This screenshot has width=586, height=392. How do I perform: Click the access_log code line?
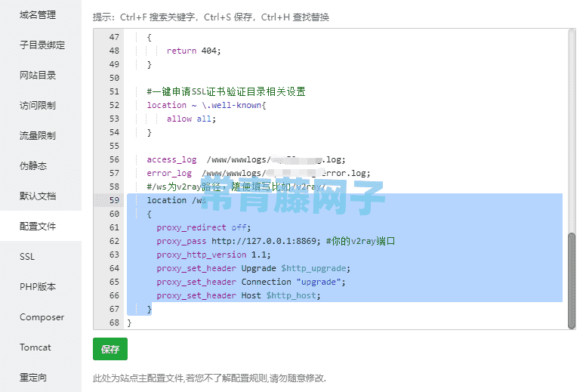pyautogui.click(x=246, y=159)
